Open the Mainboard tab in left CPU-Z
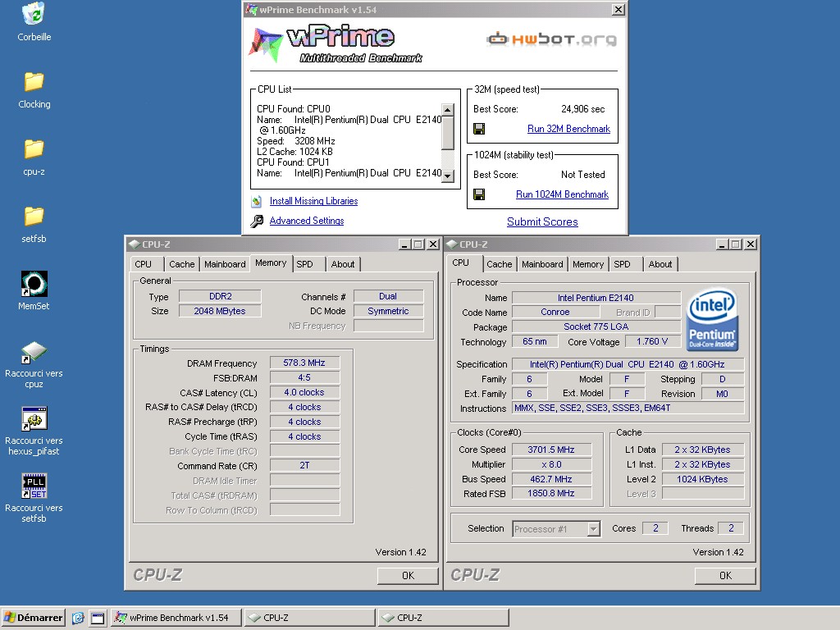 [225, 264]
